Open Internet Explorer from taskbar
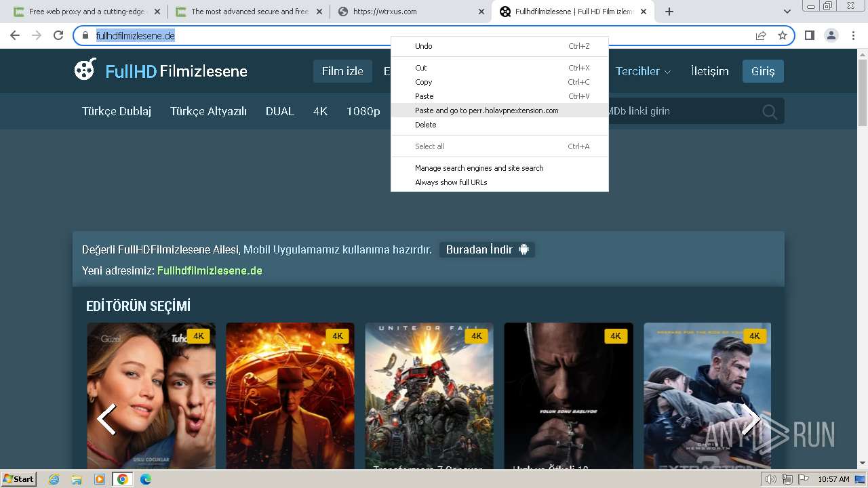 pyautogui.click(x=54, y=479)
